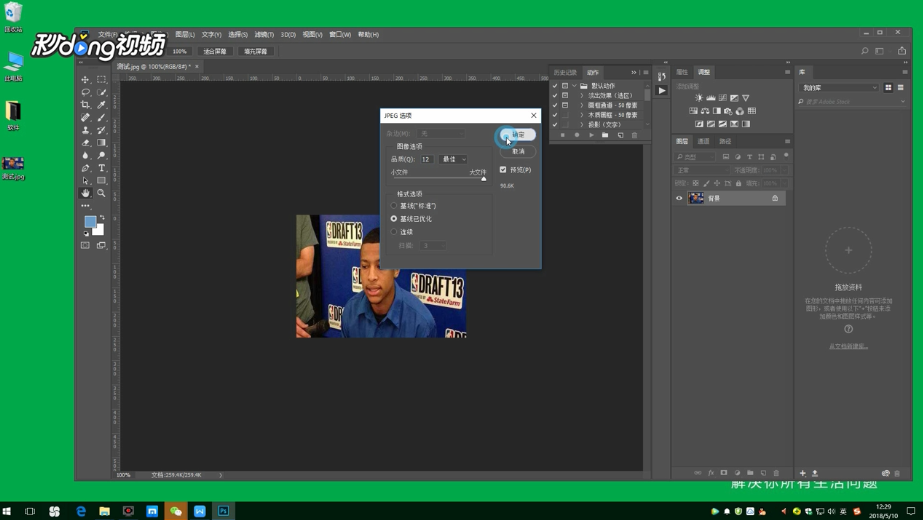Expand the 木质画框 action

[x=582, y=115]
